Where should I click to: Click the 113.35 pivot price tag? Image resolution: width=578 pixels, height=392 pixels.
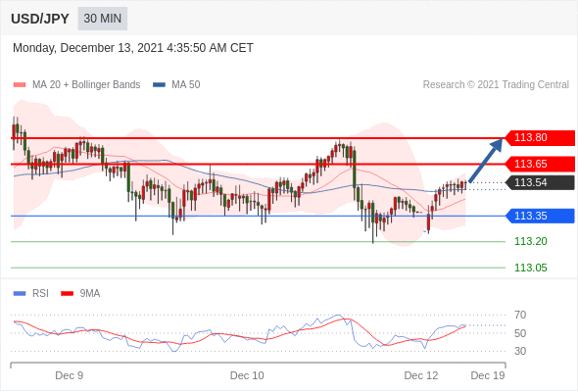click(x=540, y=216)
